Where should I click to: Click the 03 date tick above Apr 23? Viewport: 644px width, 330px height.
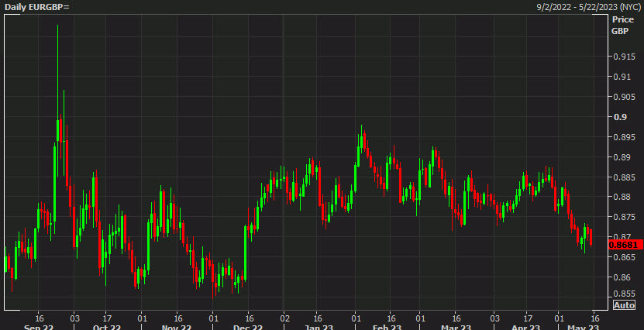click(495, 318)
